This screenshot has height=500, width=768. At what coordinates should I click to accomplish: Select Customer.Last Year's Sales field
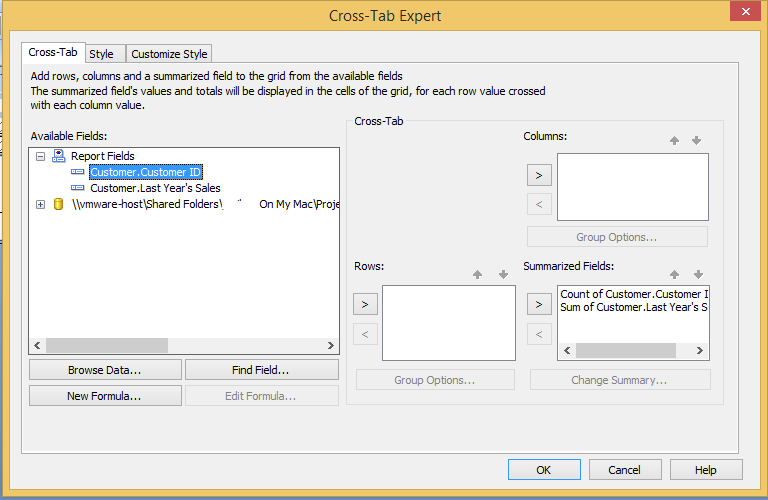155,188
